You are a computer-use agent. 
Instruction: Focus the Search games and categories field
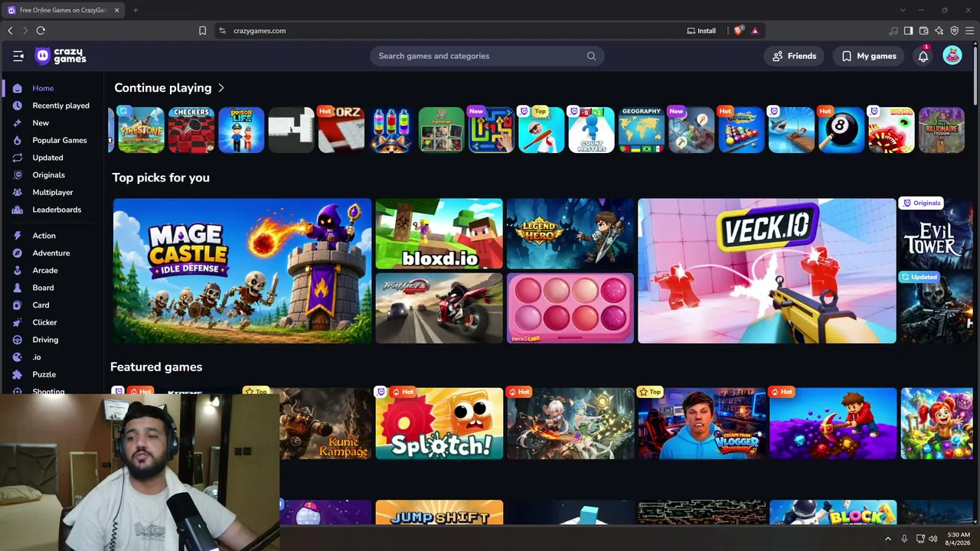click(x=487, y=56)
